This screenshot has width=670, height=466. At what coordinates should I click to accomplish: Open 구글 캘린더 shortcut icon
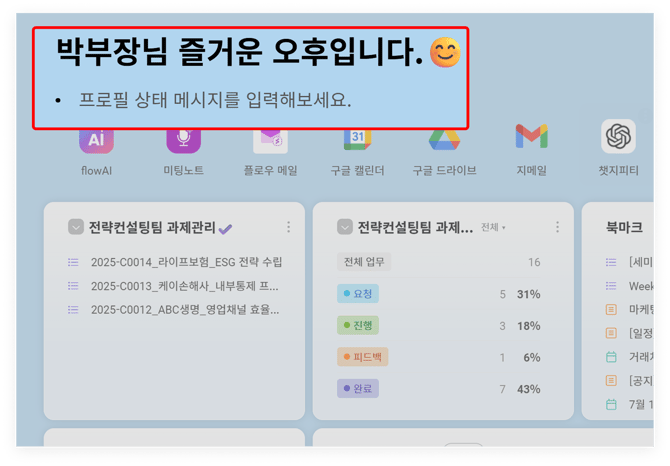pyautogui.click(x=358, y=140)
